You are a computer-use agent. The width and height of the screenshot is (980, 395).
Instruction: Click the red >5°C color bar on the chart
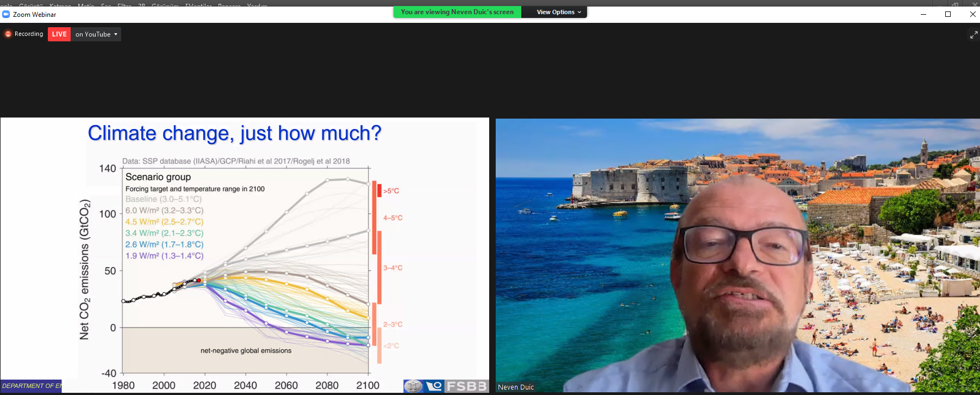tap(379, 190)
